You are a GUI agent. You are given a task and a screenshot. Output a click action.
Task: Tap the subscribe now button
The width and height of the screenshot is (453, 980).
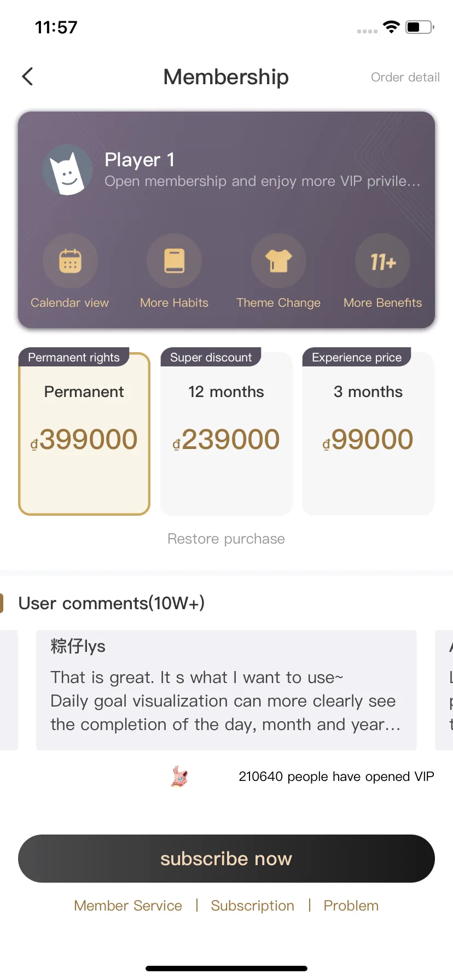[226, 859]
